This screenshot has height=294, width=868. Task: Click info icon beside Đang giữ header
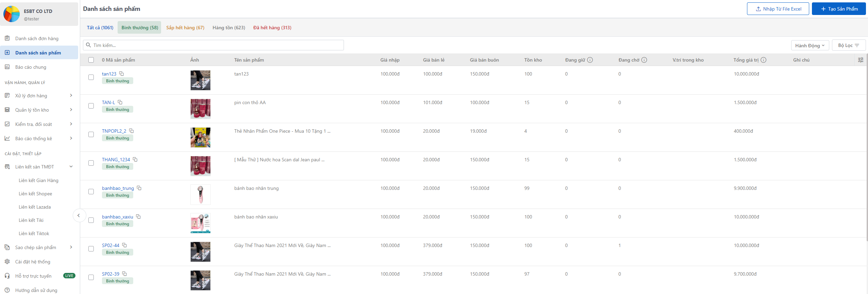[590, 60]
